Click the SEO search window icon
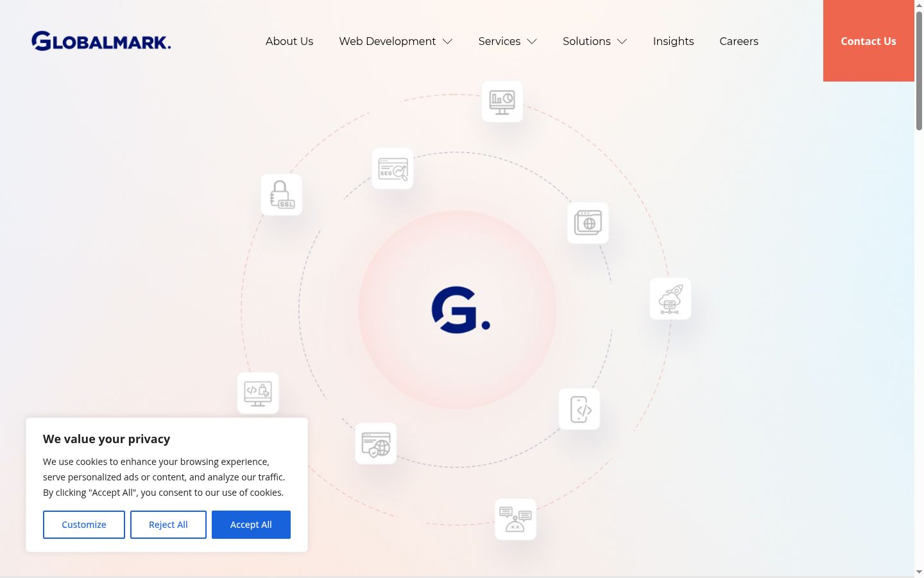924x578 pixels. (393, 168)
